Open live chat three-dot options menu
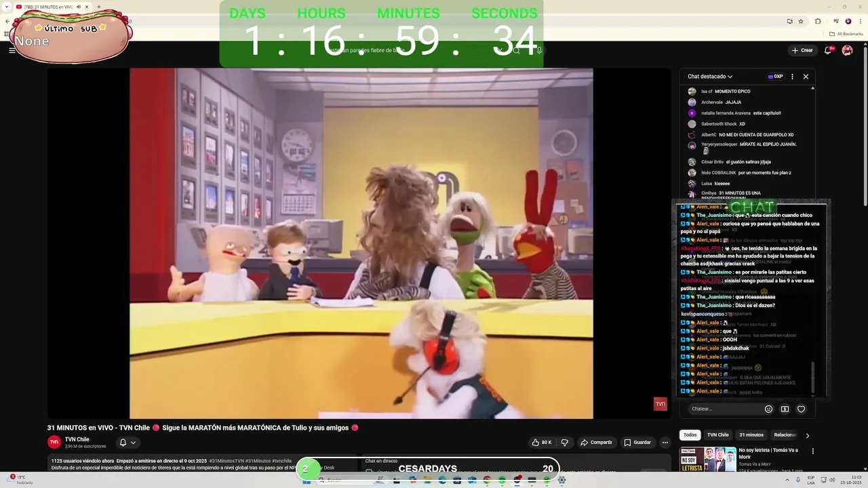The width and height of the screenshot is (868, 488). (x=792, y=77)
